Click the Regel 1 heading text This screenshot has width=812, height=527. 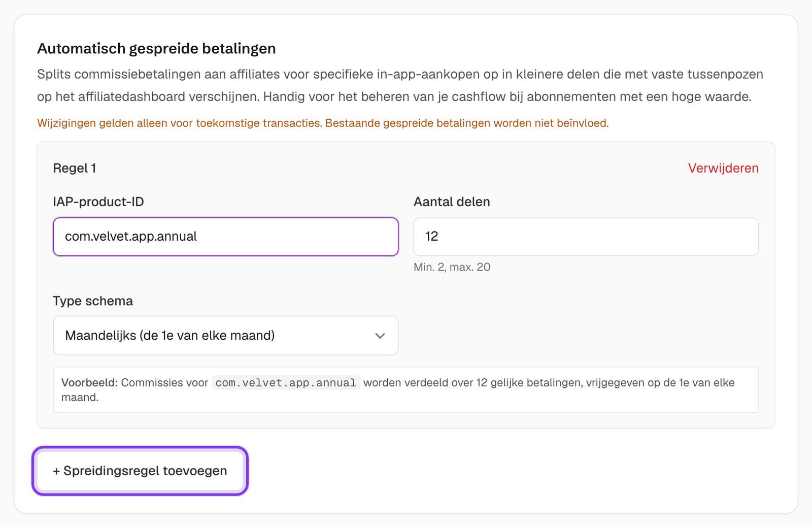tap(75, 168)
